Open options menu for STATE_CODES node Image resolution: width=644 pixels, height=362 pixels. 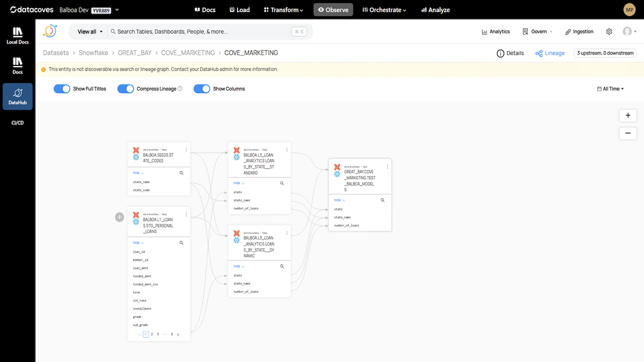(x=186, y=150)
